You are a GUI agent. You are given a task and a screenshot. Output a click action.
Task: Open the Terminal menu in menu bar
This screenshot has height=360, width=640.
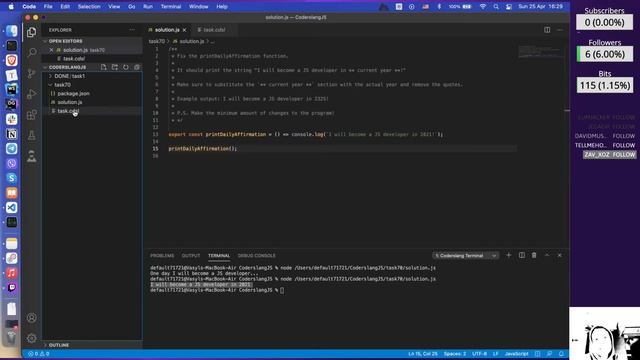(x=171, y=7)
